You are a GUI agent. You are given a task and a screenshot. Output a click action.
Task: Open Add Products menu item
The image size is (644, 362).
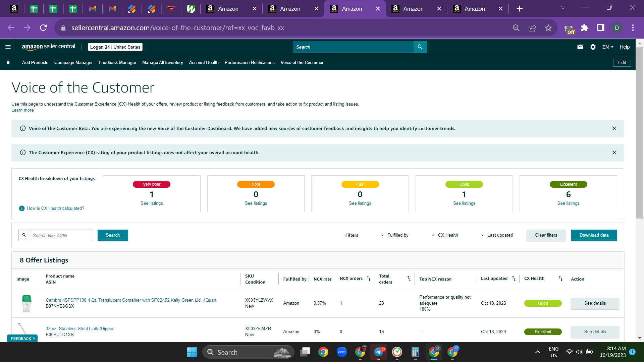coord(35,63)
